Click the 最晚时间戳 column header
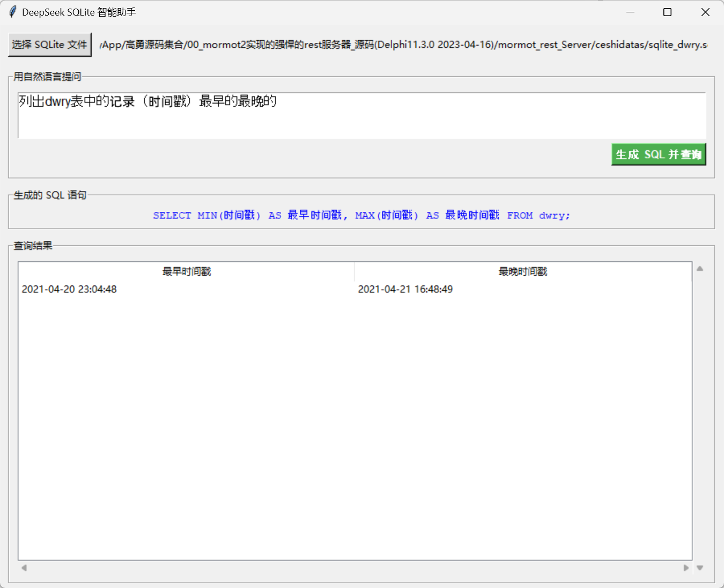 [522, 271]
